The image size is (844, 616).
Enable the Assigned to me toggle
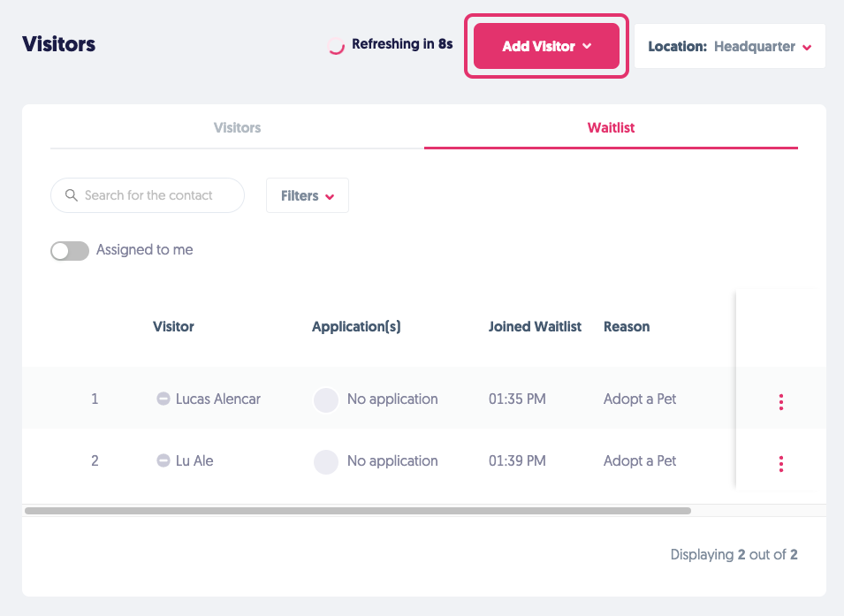70,251
